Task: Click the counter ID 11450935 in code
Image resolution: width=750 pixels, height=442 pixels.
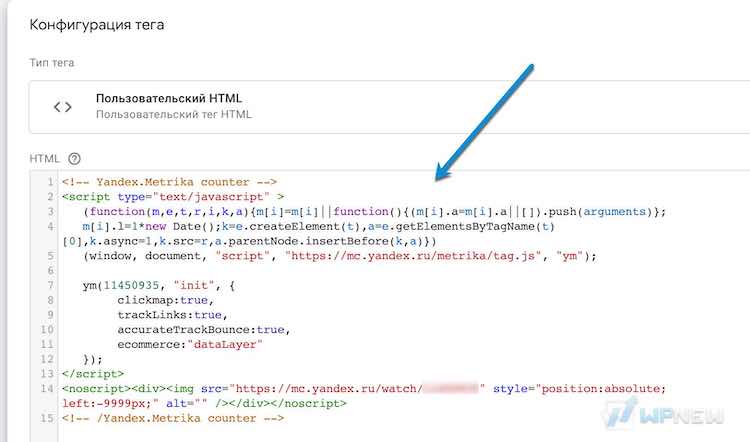Action: click(131, 285)
